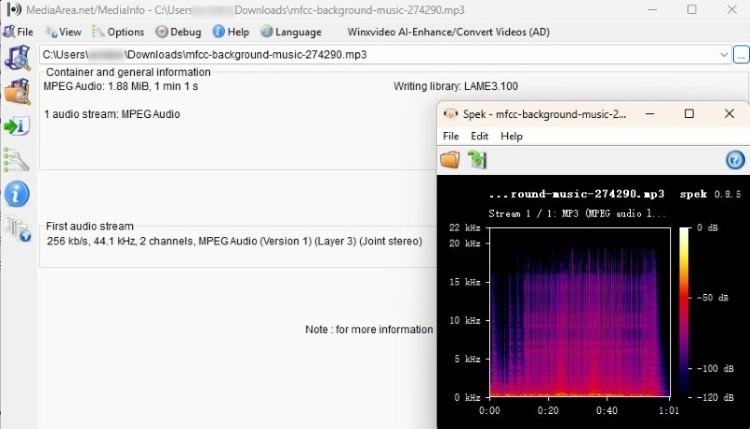Click the "Container and general information" heading

[x=128, y=72]
